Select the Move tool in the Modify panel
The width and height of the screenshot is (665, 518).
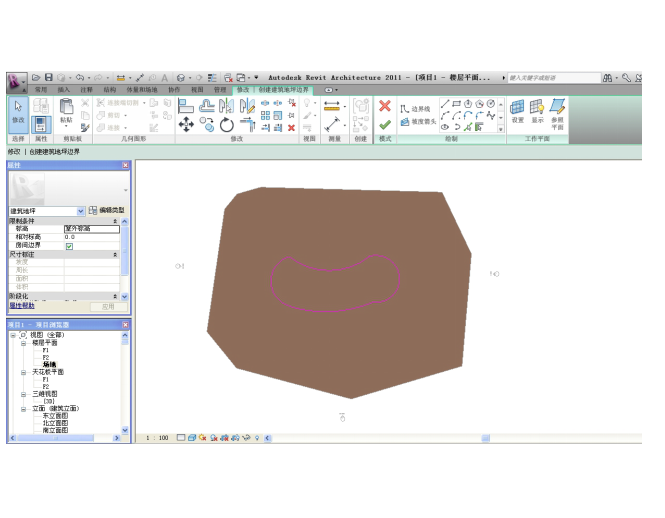point(186,124)
